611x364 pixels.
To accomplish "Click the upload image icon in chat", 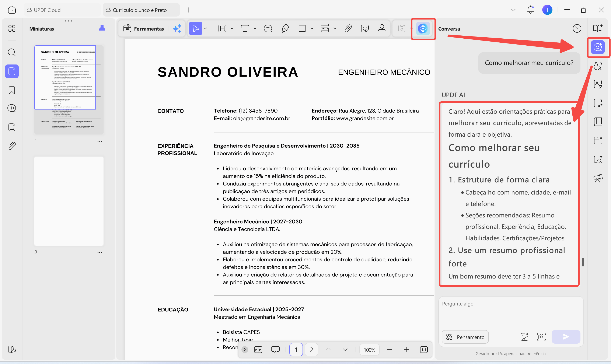I will [524, 337].
